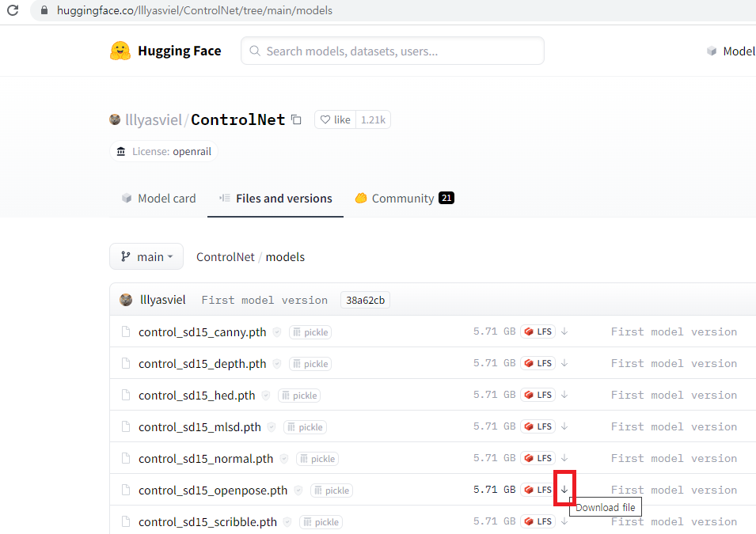Open First model version commit on mlsd row
The height and width of the screenshot is (534, 756).
pyautogui.click(x=674, y=426)
